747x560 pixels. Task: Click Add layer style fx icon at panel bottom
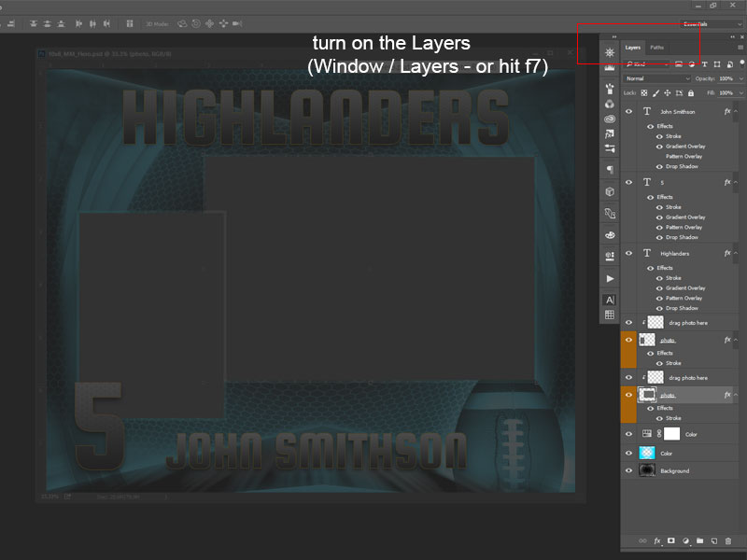pyautogui.click(x=657, y=540)
